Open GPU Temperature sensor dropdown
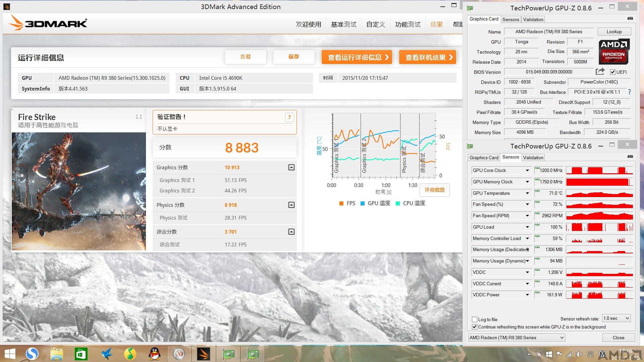The height and width of the screenshot is (362, 644). coord(527,193)
